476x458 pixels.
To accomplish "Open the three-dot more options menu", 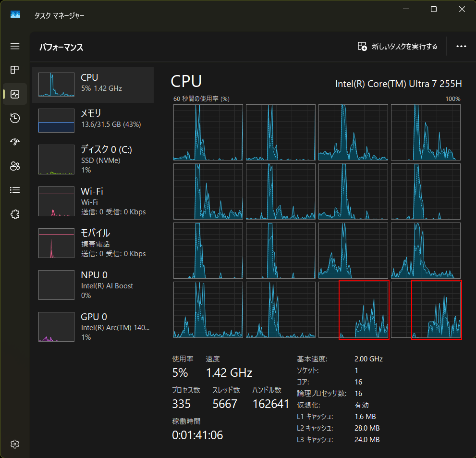I will coord(461,47).
